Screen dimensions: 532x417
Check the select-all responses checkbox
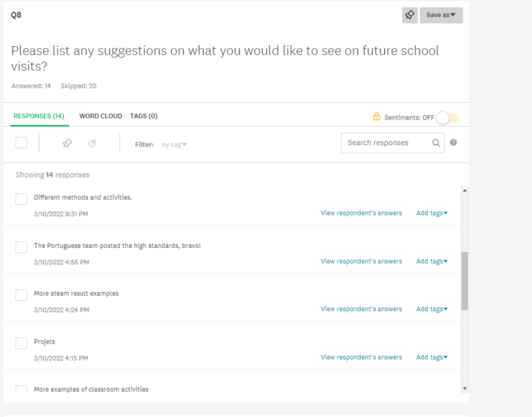point(21,143)
